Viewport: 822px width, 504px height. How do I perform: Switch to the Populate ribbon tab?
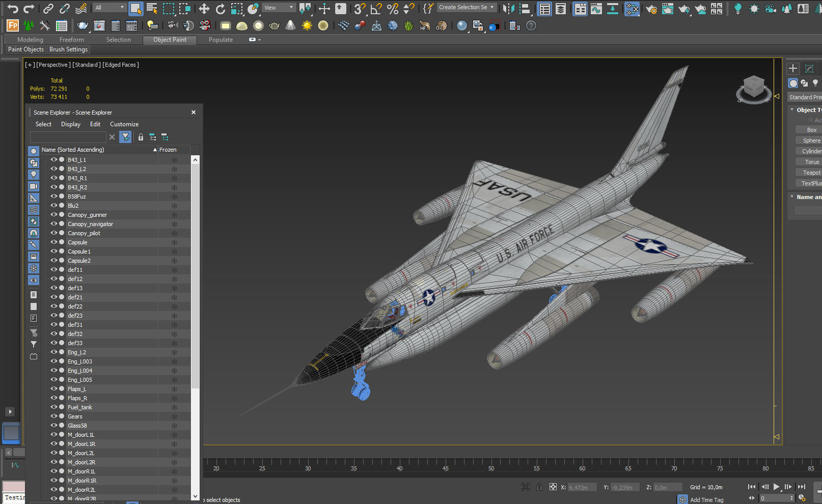pyautogui.click(x=221, y=40)
